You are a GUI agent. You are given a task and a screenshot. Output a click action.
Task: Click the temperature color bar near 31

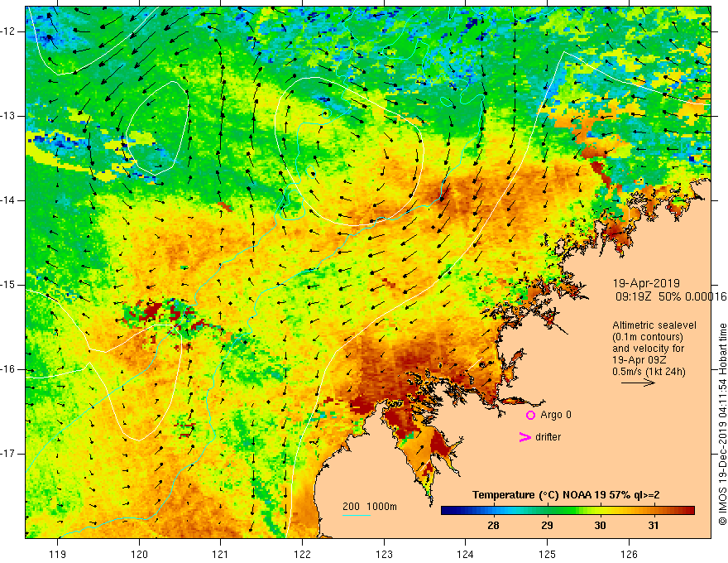tap(654, 510)
